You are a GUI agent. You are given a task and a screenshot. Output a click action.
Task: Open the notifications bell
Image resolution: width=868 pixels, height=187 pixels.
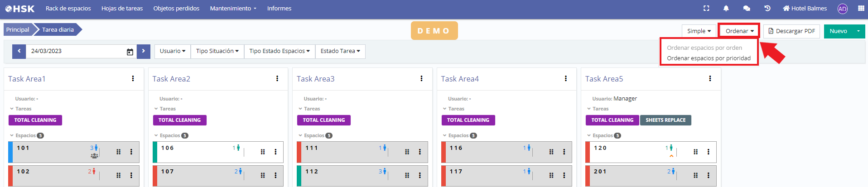pos(726,8)
